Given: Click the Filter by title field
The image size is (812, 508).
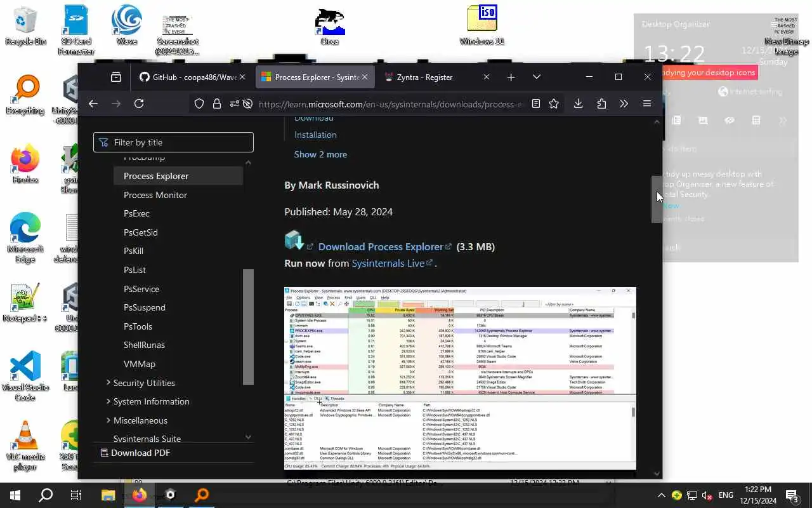Looking at the screenshot, I should pos(173,142).
